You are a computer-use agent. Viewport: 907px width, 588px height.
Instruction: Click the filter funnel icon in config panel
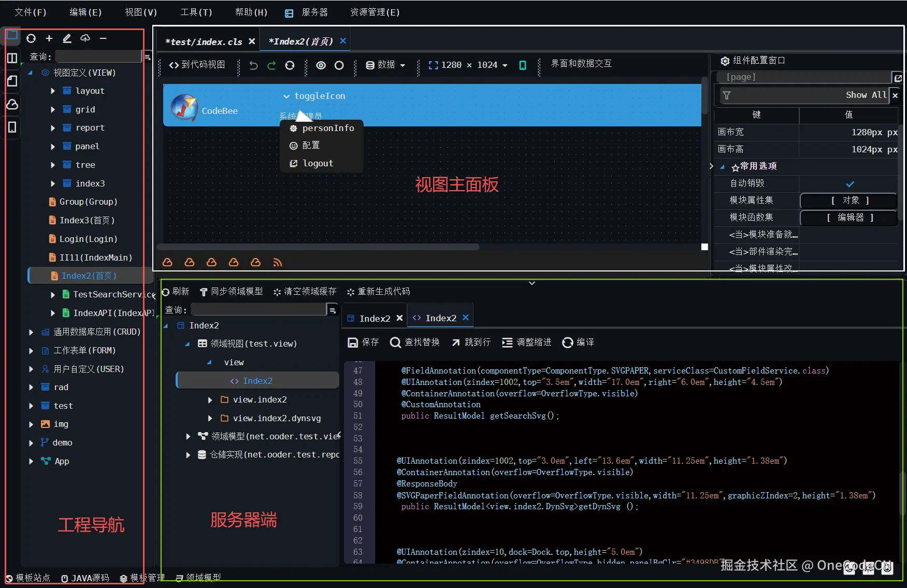(727, 95)
